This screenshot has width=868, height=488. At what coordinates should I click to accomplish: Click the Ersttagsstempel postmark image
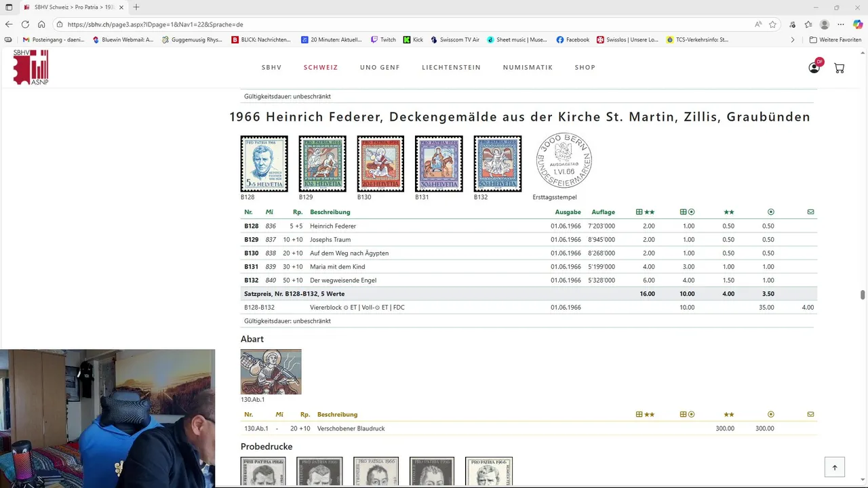click(x=564, y=160)
